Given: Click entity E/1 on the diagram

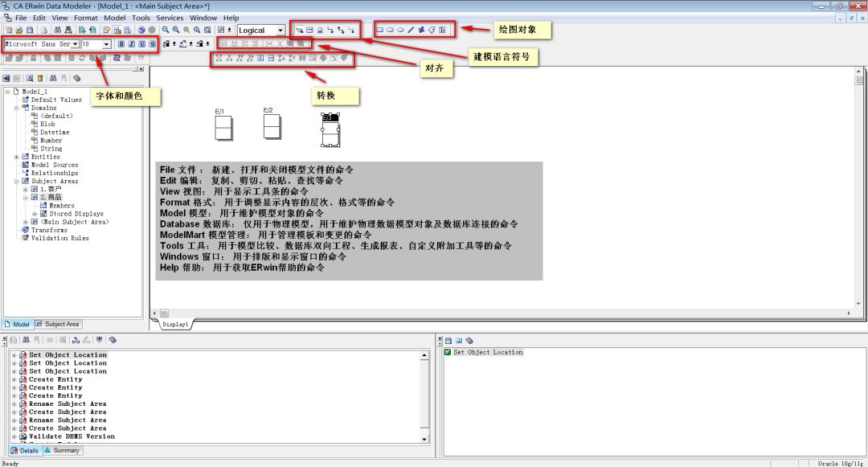Looking at the screenshot, I should click(x=223, y=128).
